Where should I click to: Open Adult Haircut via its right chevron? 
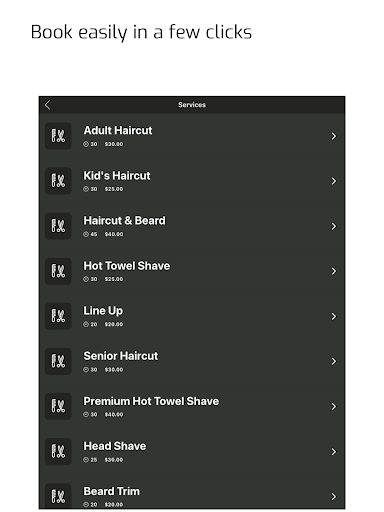click(334, 136)
